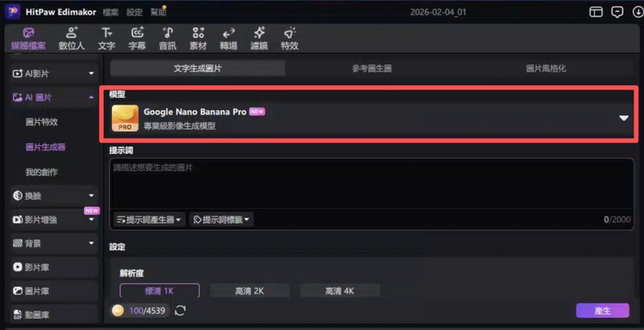
Task: Open the 動圖庫 GIF library
Action: [54, 315]
